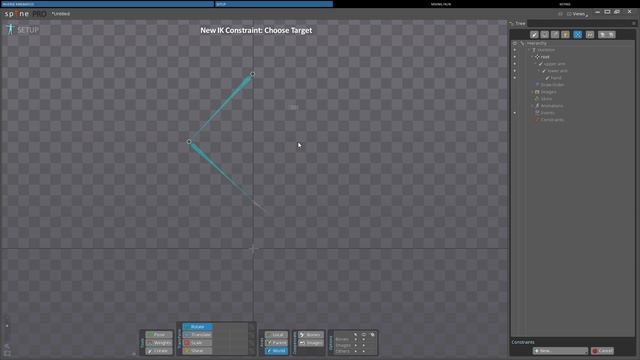Screen dimensions: 640x360
Task: Select the Pose tool
Action: click(x=159, y=335)
